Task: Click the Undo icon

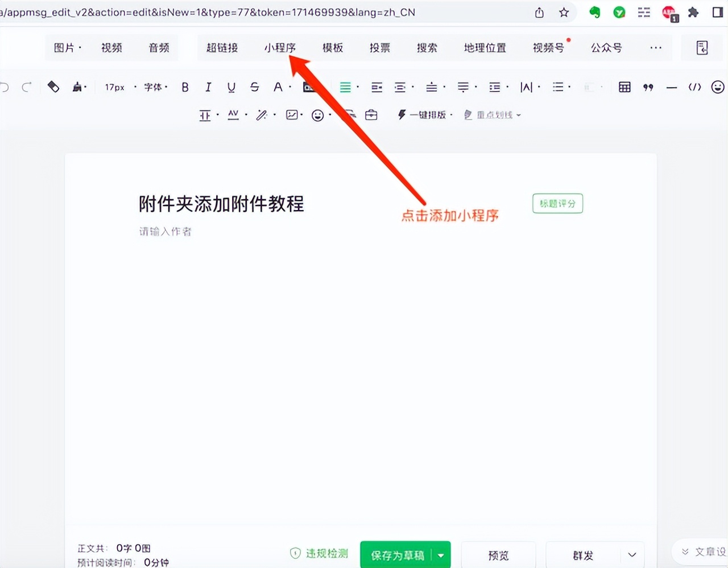Action: pos(6,87)
